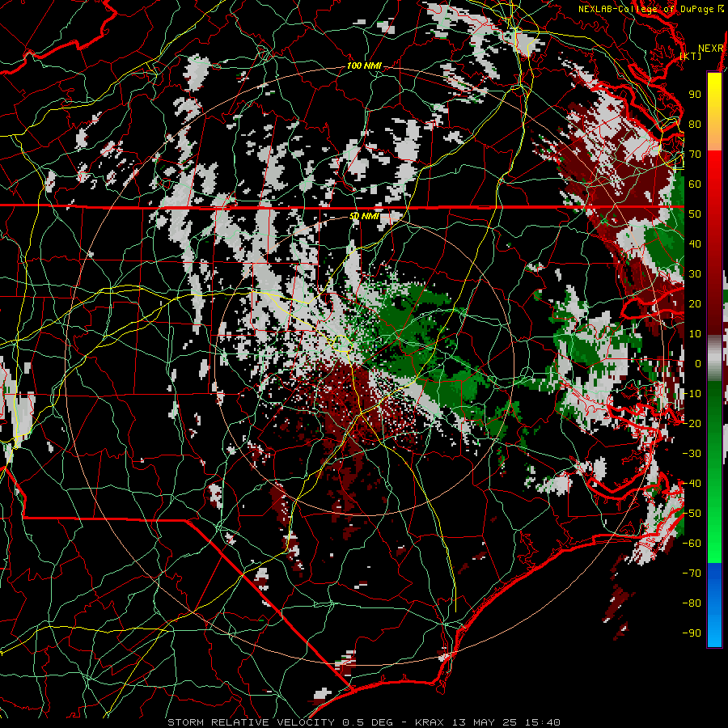Click the 90 tick label on velocity scale
This screenshot has height=728, width=728.
(x=695, y=95)
